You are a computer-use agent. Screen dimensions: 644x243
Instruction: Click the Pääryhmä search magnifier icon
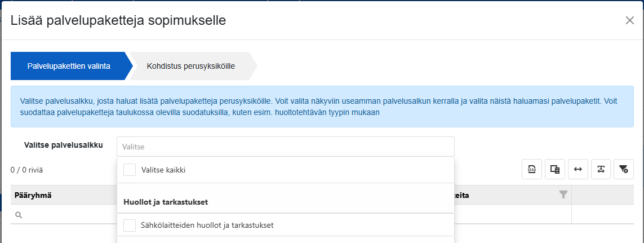(x=19, y=215)
